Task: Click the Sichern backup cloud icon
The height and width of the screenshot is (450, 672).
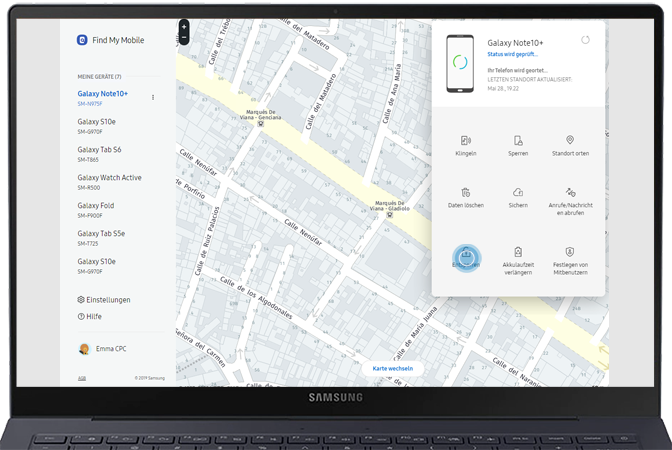Action: [518, 192]
